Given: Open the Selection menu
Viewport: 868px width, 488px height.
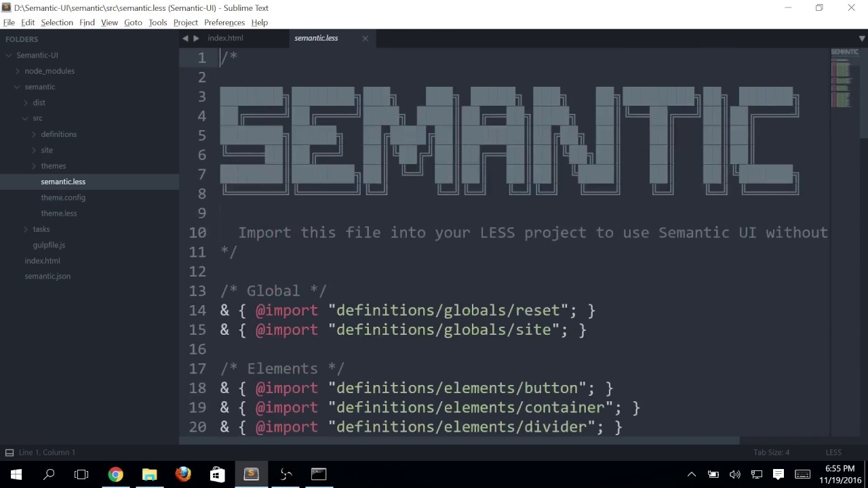Looking at the screenshot, I should (57, 22).
